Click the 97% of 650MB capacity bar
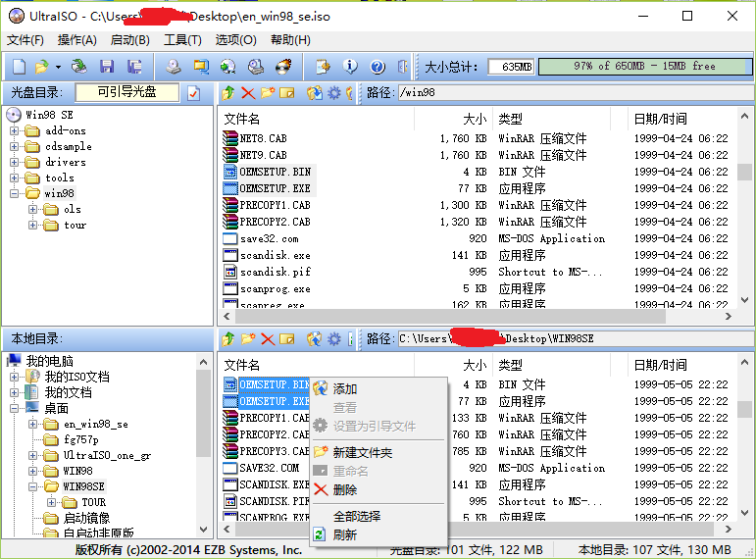This screenshot has height=559, width=756. click(644, 67)
